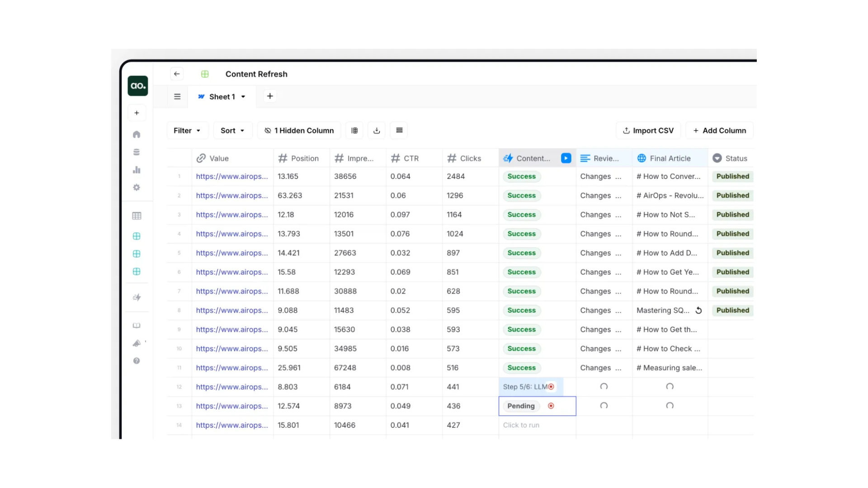Click the back arrow beside Content Refresh
The height and width of the screenshot is (488, 868).
177,74
